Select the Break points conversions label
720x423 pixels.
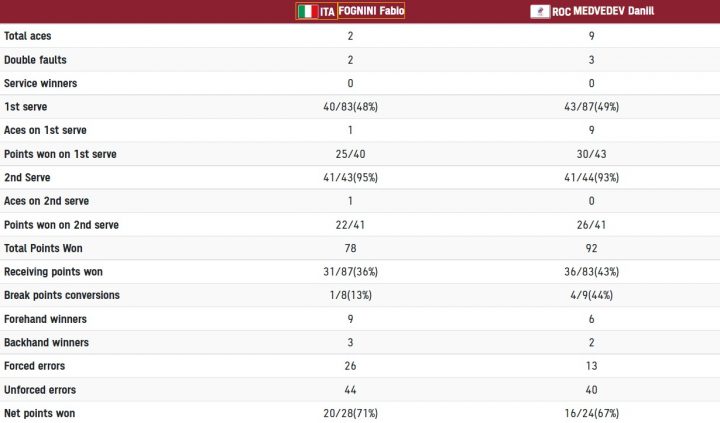62,295
